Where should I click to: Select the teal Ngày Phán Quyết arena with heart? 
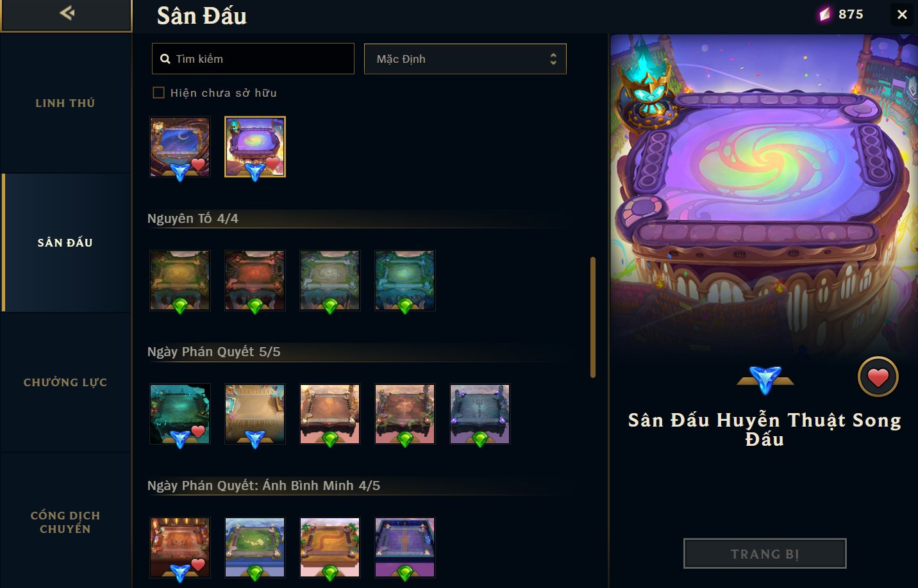[x=180, y=414]
